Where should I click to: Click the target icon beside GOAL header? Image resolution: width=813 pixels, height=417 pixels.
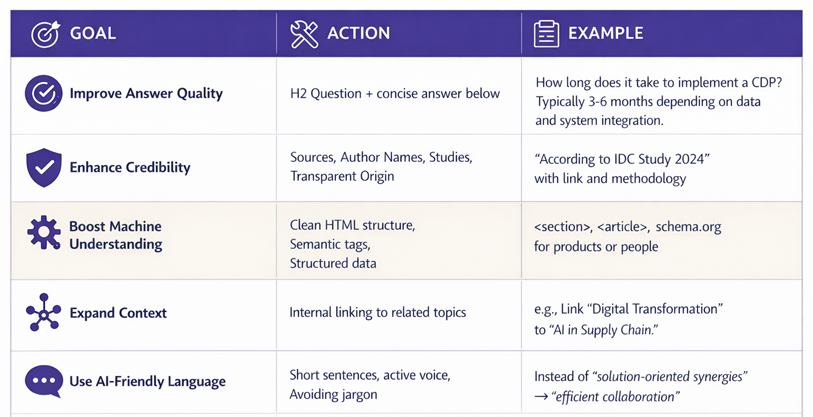pos(45,34)
